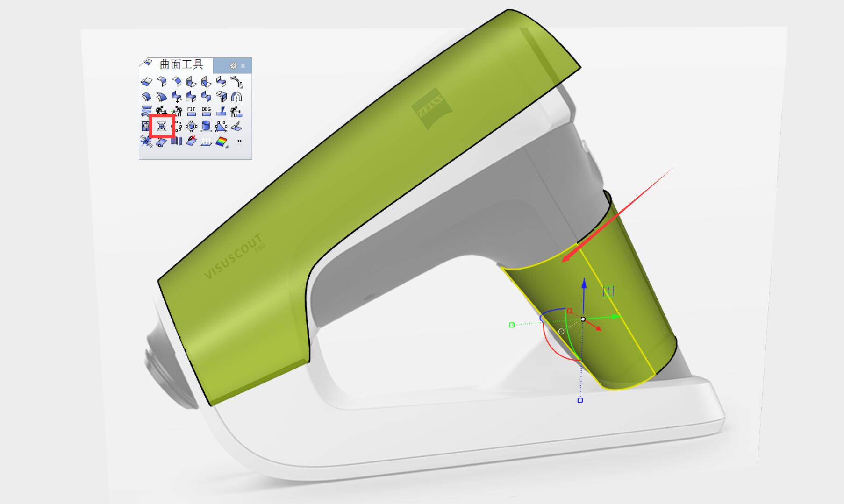The image size is (844, 504).
Task: Click the triangle with control points icon
Action: [221, 127]
